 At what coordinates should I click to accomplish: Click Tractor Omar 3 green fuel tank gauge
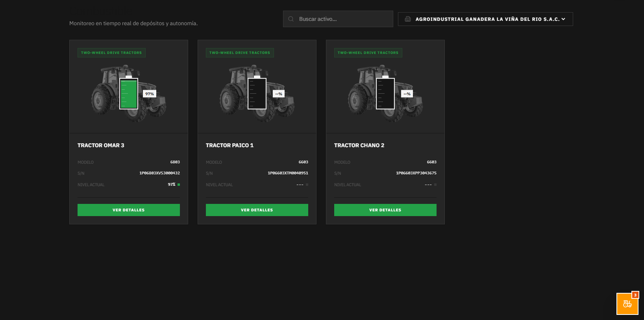click(129, 94)
